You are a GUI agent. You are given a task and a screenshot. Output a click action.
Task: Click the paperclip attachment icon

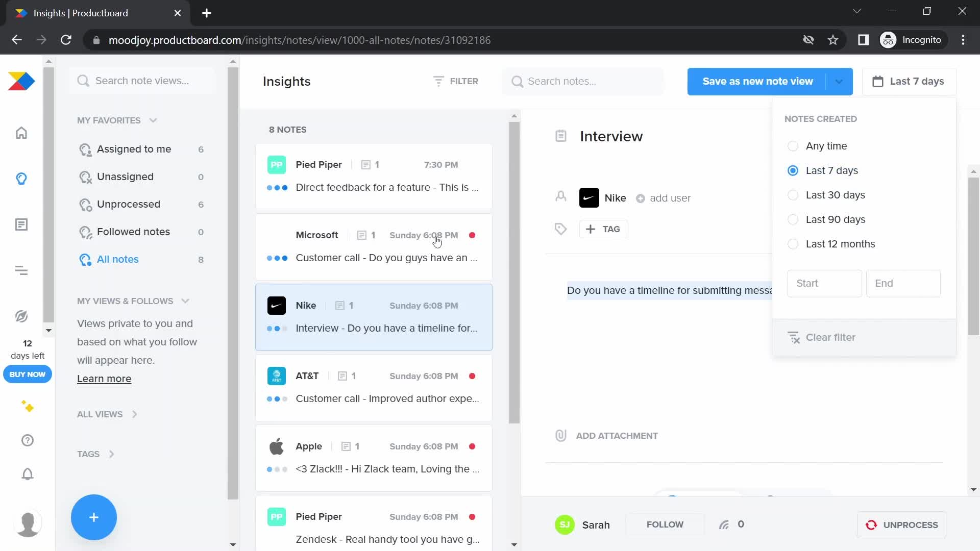click(x=561, y=436)
